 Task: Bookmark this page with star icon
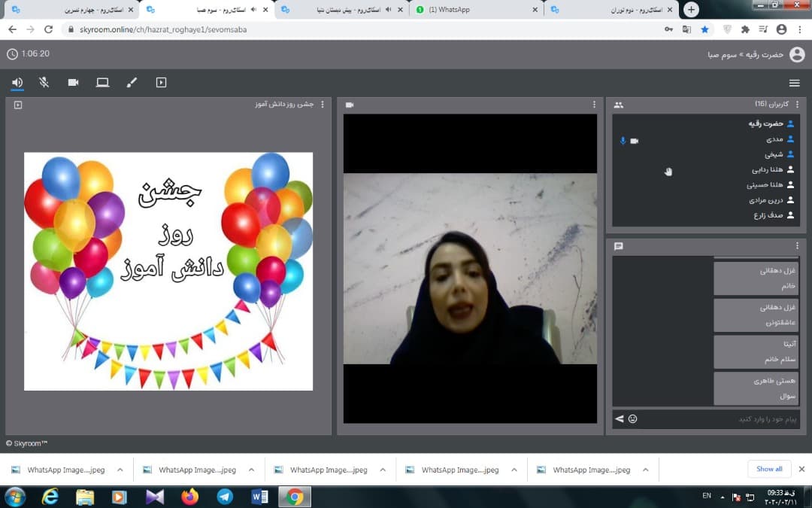tap(704, 29)
